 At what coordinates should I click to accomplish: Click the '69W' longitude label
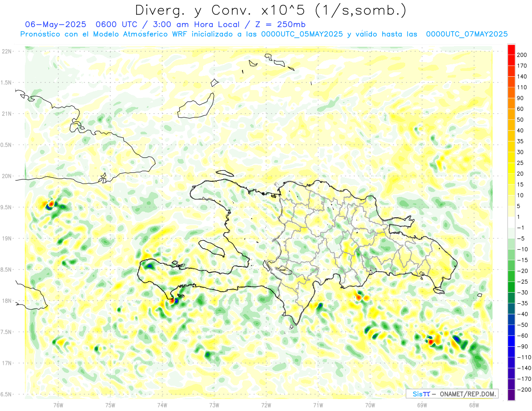[422, 405]
